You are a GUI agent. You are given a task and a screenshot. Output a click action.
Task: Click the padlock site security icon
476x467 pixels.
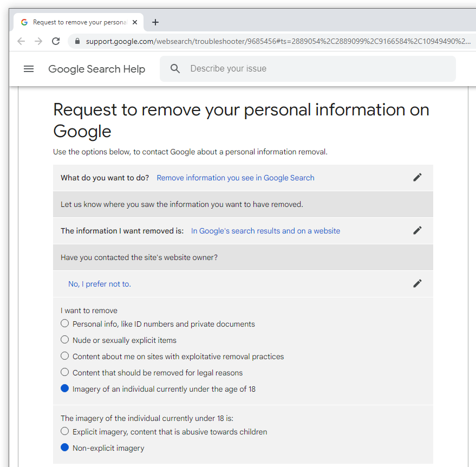pos(77,41)
